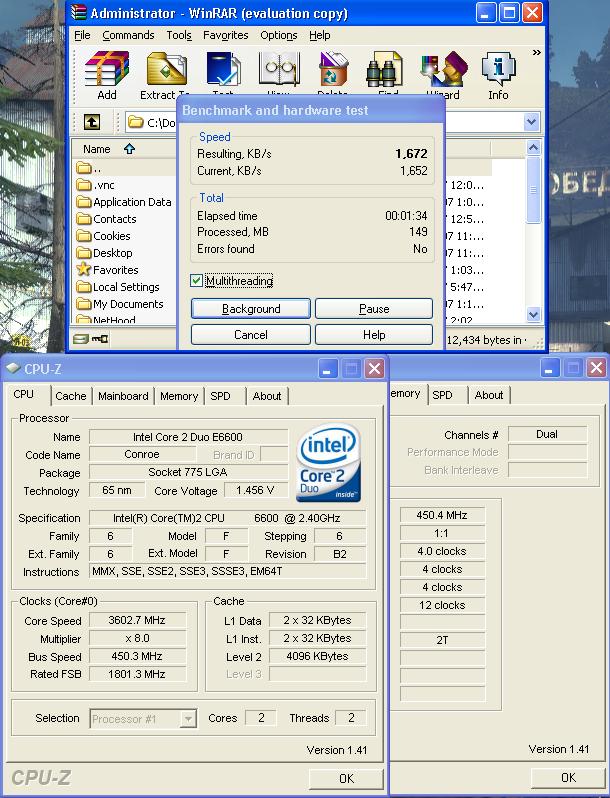
Task: Click the Background button in benchmark dialog
Action: pos(251,309)
